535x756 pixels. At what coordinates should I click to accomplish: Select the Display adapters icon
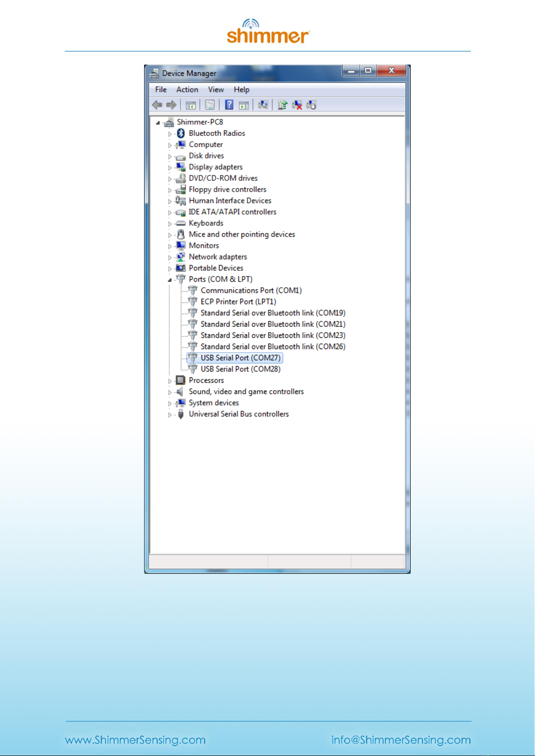[180, 167]
